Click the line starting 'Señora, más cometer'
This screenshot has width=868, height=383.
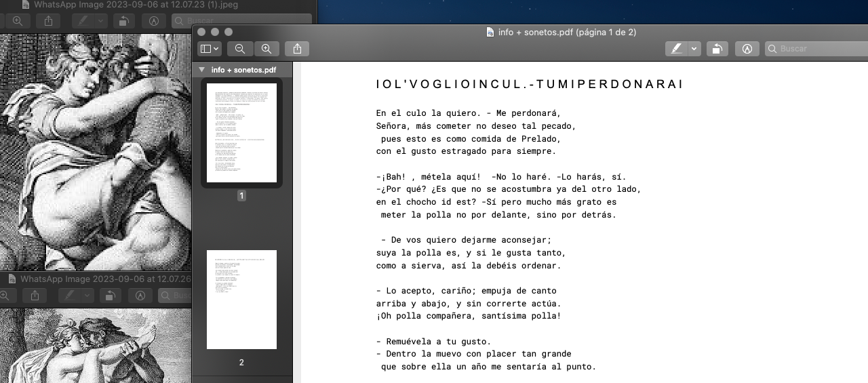pyautogui.click(x=476, y=126)
